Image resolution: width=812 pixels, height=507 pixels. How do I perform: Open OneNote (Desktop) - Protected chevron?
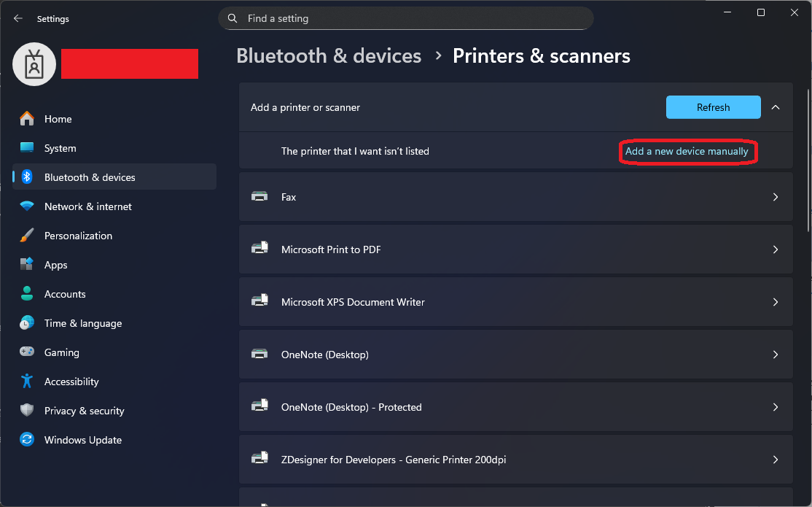(x=776, y=407)
